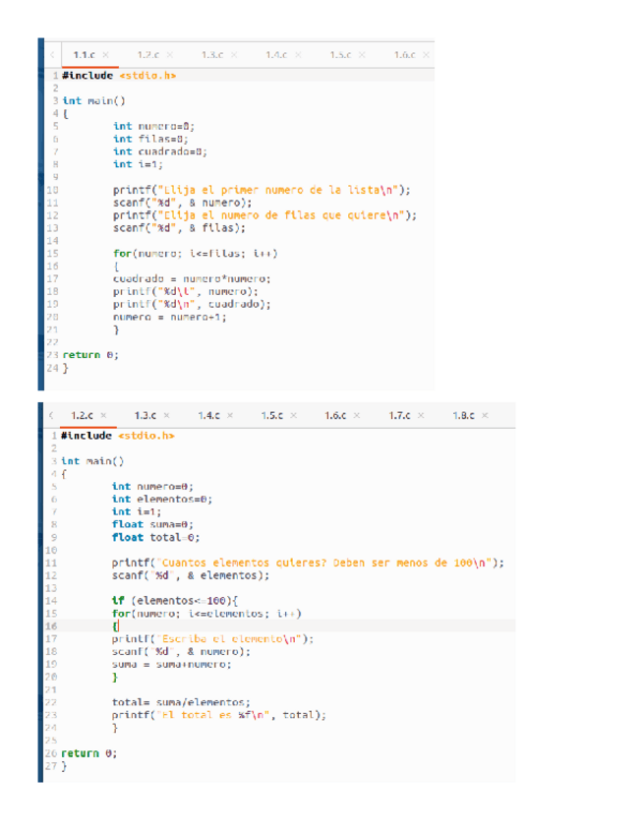Screen dimensions: 644x834
Task: Close tab 1.2.c in the lower editor
Action: [105, 416]
